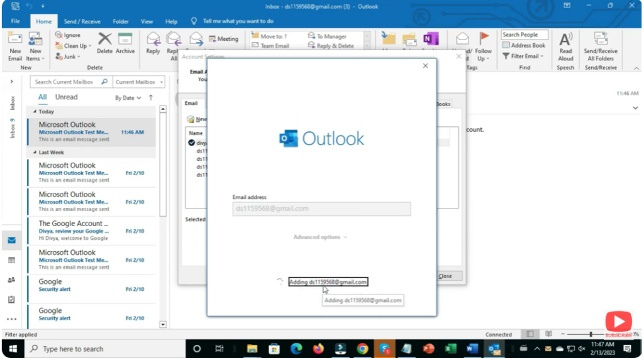Click the Read Aloud icon

[565, 45]
